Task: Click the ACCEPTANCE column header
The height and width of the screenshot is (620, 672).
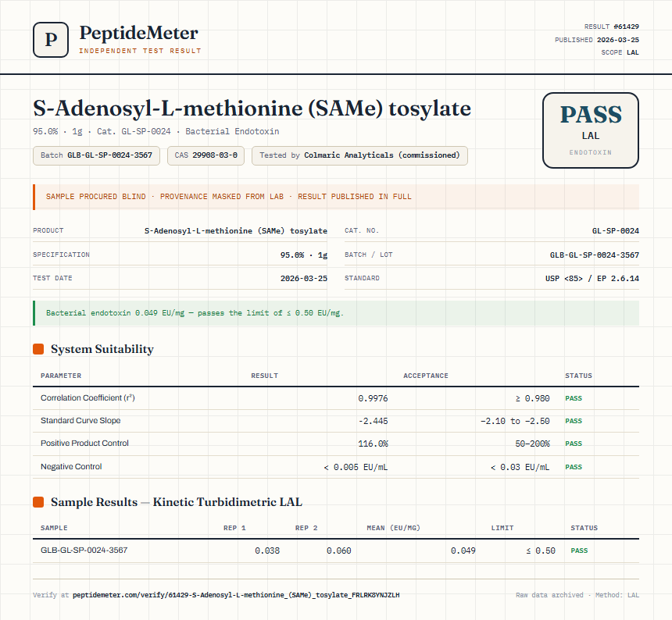Action: [426, 376]
